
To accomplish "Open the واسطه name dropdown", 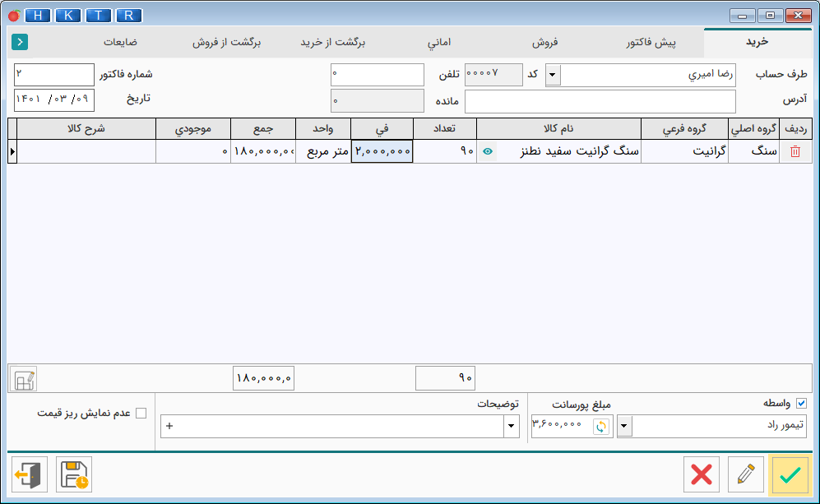I will (x=624, y=426).
